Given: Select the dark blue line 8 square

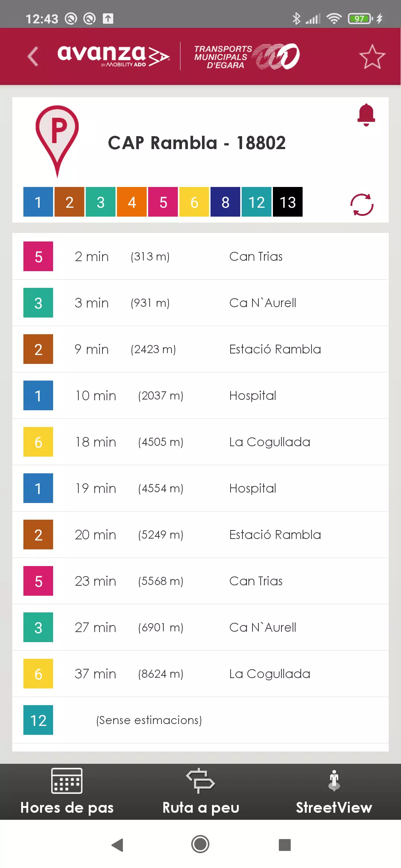Looking at the screenshot, I should tap(225, 202).
